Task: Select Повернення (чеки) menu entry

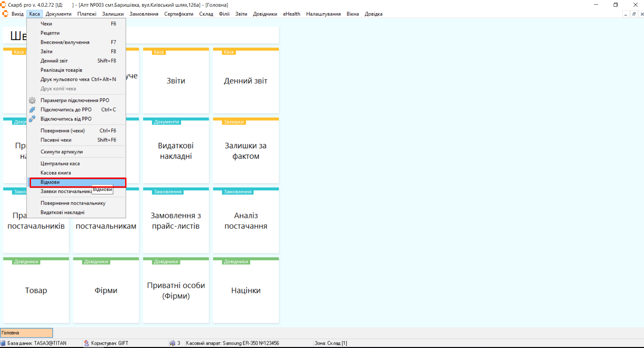Action: 63,131
